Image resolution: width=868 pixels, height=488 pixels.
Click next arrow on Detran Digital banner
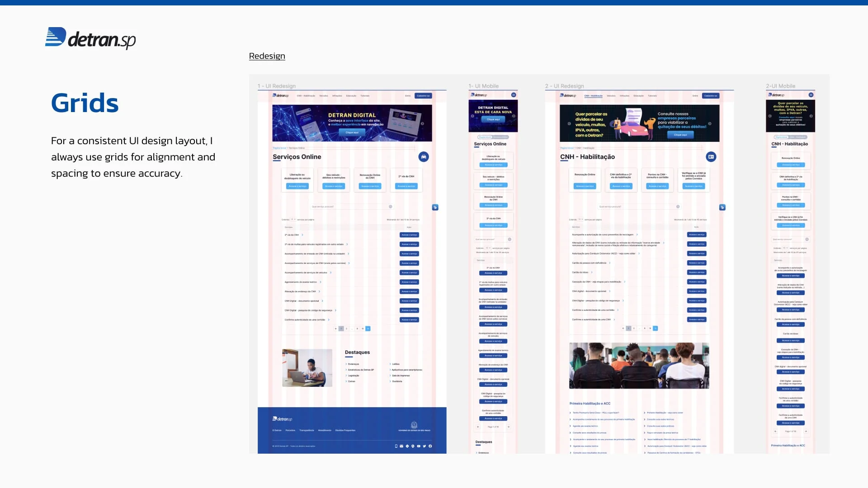(x=422, y=123)
